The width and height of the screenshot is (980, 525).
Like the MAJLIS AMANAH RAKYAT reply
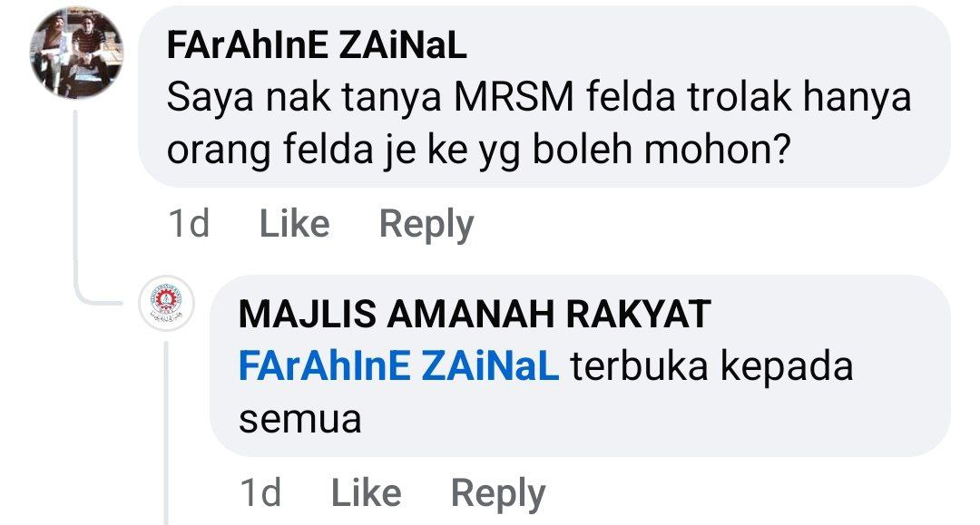(366, 492)
